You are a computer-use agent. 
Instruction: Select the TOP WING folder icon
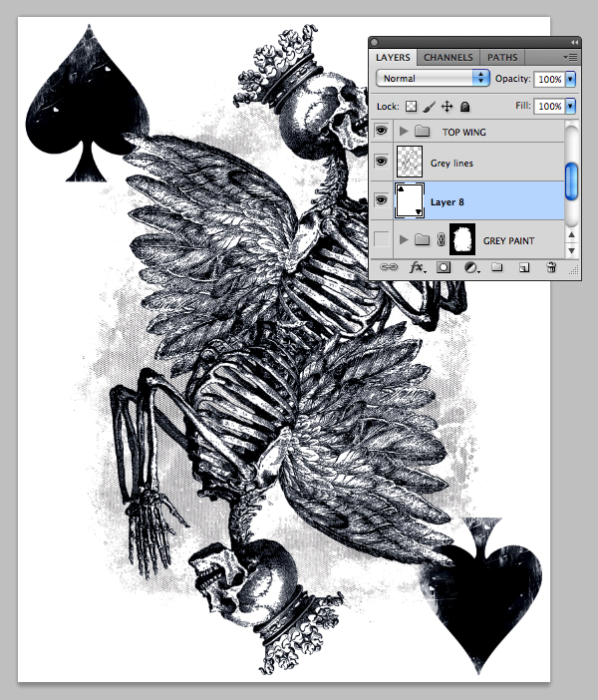tap(422, 131)
